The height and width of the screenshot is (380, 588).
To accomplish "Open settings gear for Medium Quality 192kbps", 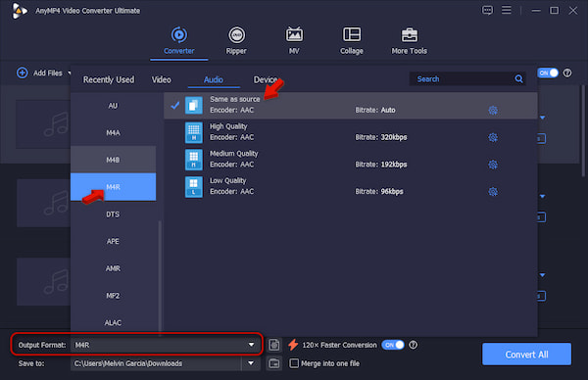I will (x=493, y=165).
